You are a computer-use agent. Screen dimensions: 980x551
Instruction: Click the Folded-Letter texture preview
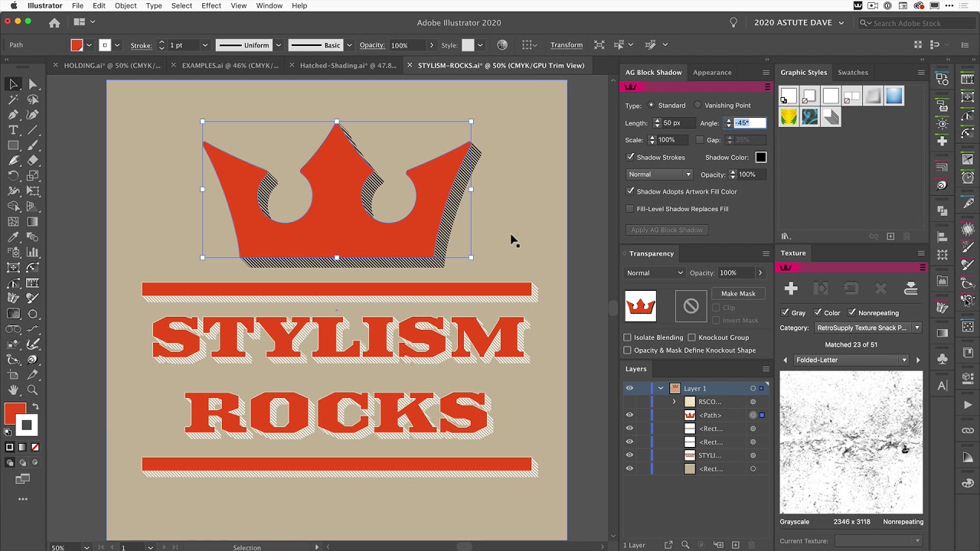point(851,442)
